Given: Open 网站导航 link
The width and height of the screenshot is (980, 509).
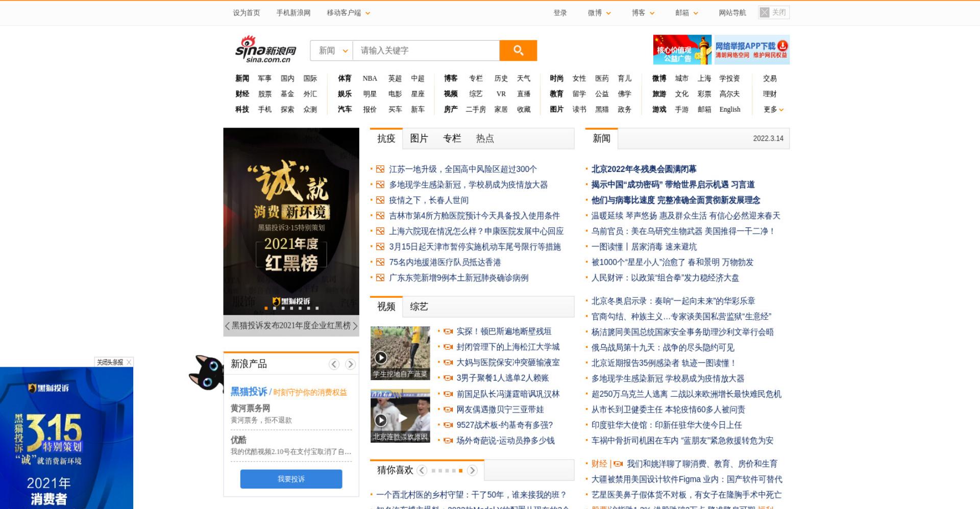Looking at the screenshot, I should click(x=732, y=13).
